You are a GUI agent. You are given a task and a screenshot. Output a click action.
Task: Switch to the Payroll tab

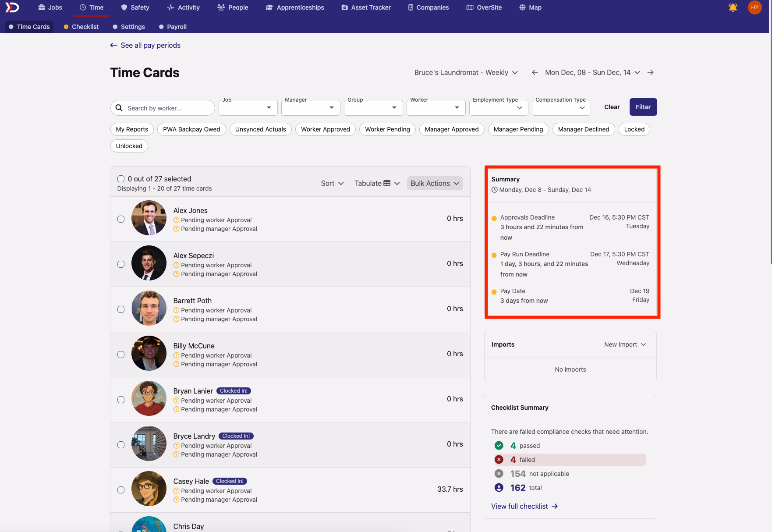click(x=173, y=27)
